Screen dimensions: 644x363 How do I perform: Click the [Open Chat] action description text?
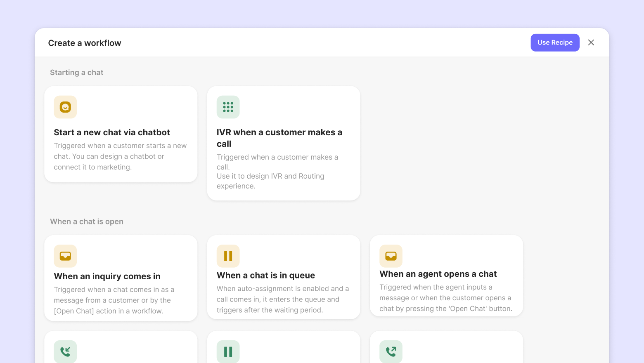114,300
